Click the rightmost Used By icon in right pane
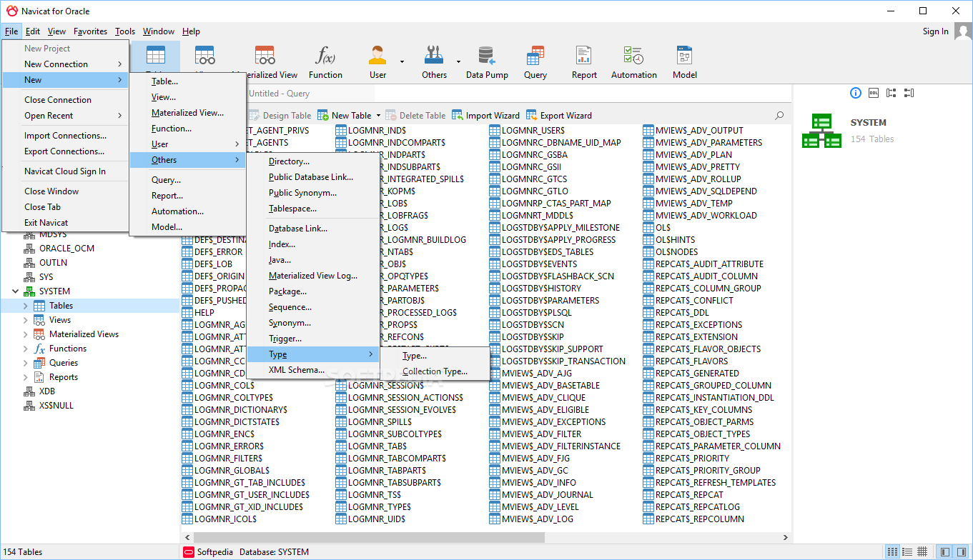 (909, 93)
